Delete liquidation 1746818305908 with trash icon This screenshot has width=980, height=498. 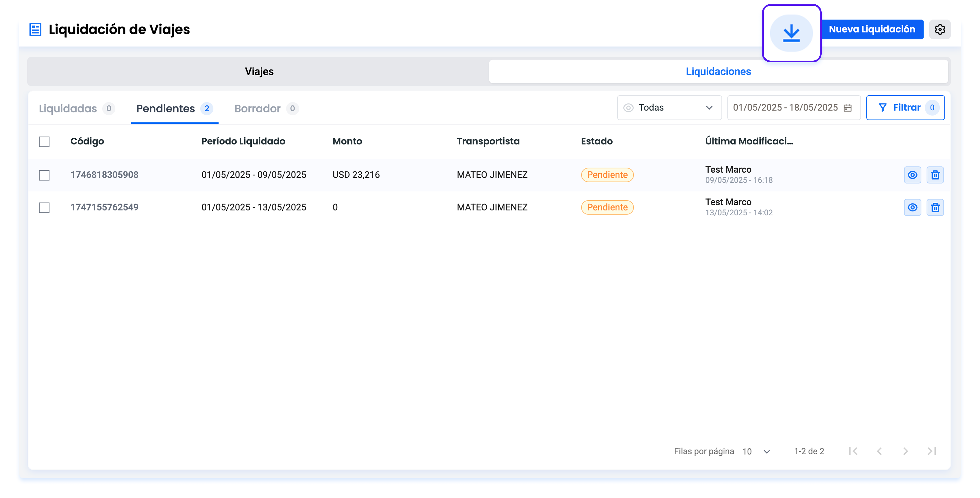935,175
